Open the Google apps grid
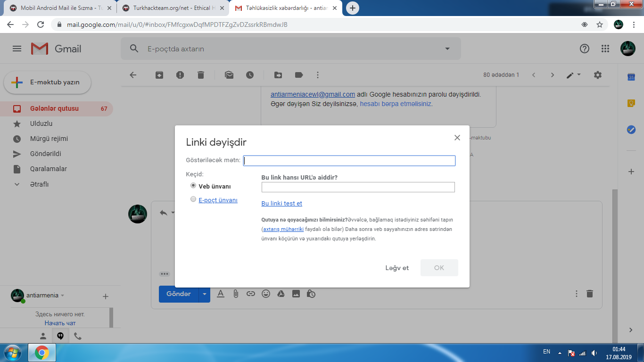The width and height of the screenshot is (644, 362). tap(605, 49)
